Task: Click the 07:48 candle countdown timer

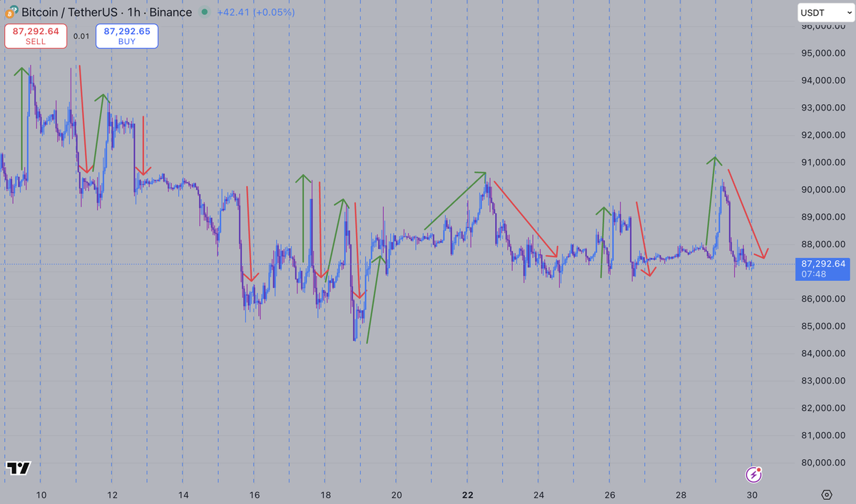Action: (x=814, y=274)
